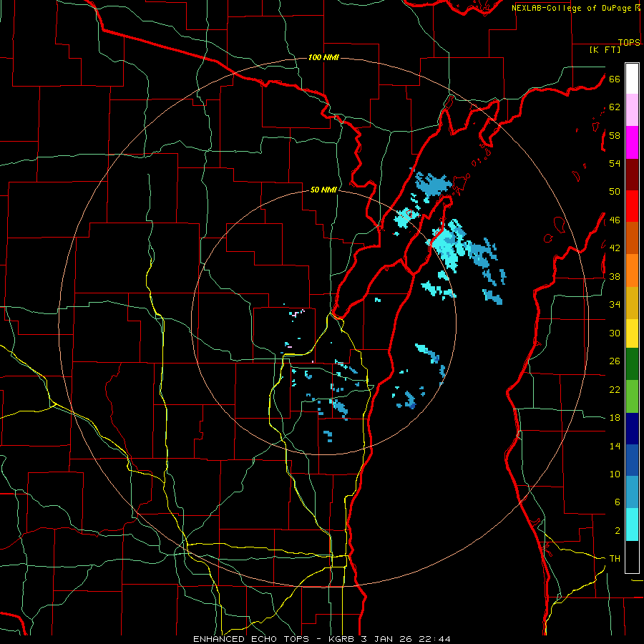Click the 100 NMI range ring label
The image size is (644, 644).
coord(323,57)
